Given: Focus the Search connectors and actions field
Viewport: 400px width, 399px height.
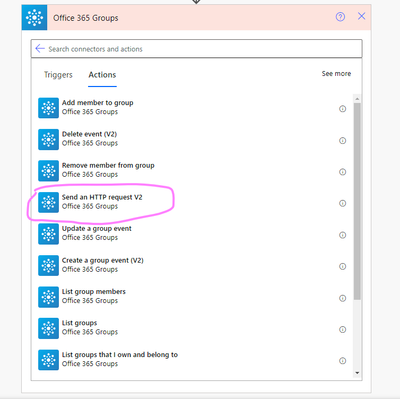Looking at the screenshot, I should pos(196,49).
